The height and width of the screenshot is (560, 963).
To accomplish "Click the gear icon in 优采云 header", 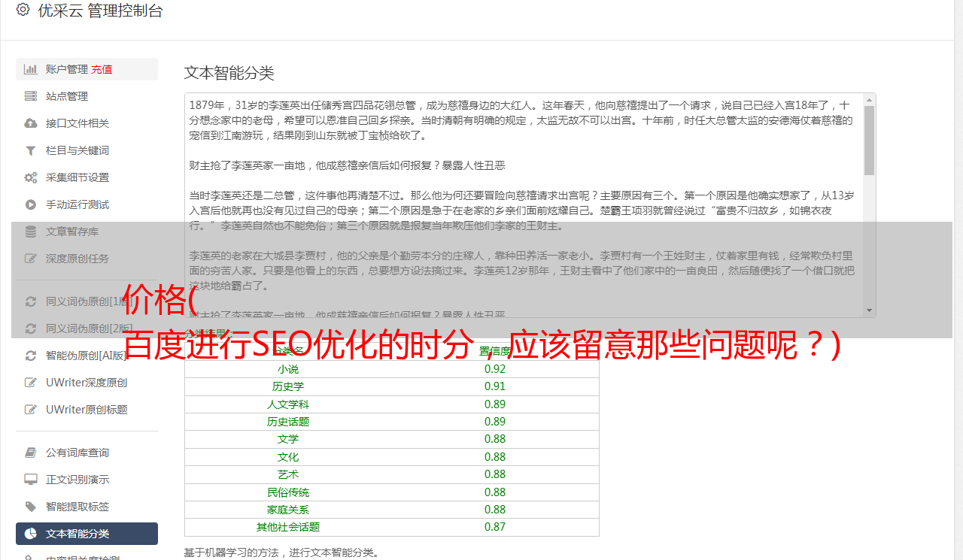I will point(23,11).
